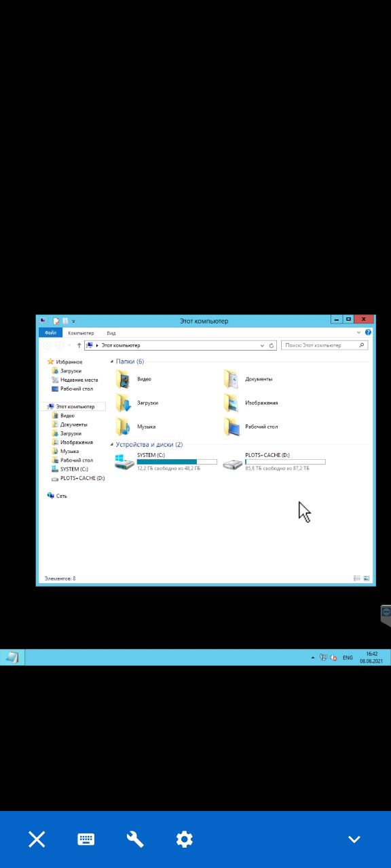Click SYSTEM (C:) disk usage bar
The width and height of the screenshot is (391, 868).
pos(176,462)
